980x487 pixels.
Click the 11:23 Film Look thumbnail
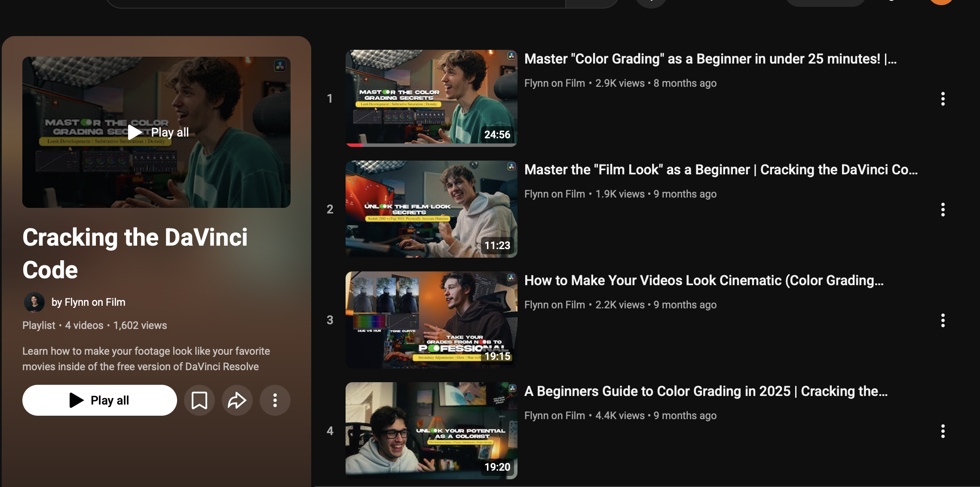pyautogui.click(x=431, y=209)
